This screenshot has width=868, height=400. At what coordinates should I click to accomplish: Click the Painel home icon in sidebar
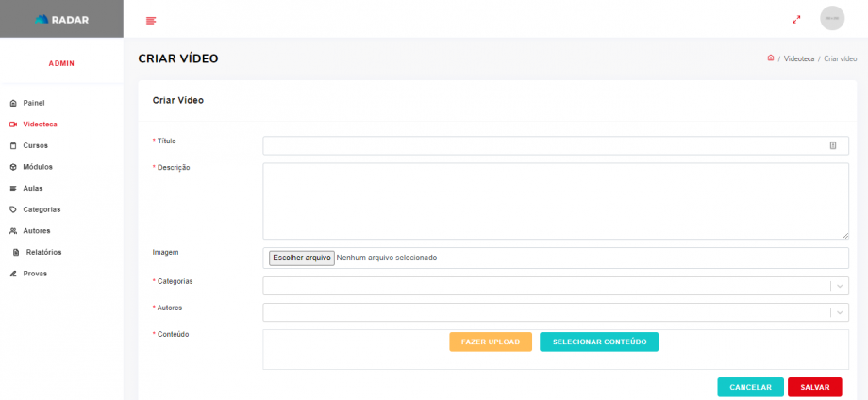(13, 103)
